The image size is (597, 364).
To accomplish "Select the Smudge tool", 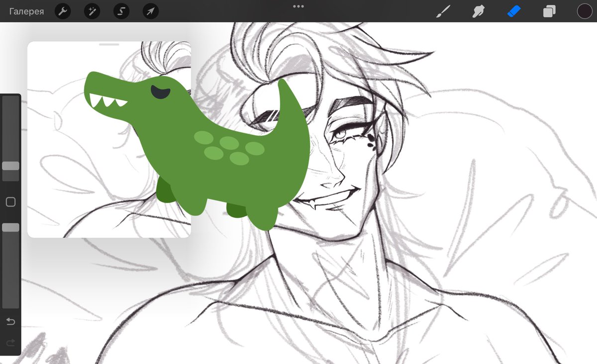I will coord(478,11).
